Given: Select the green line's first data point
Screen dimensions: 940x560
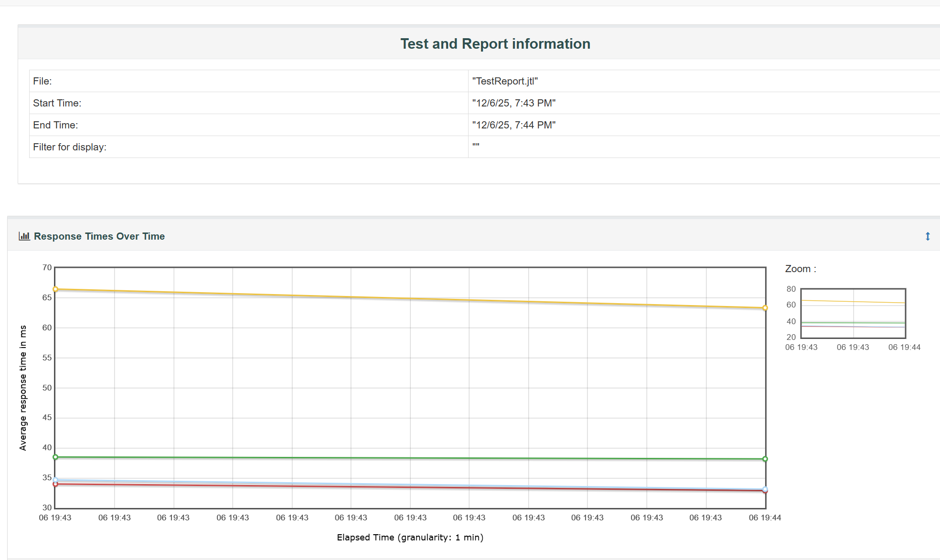Looking at the screenshot, I should (55, 457).
